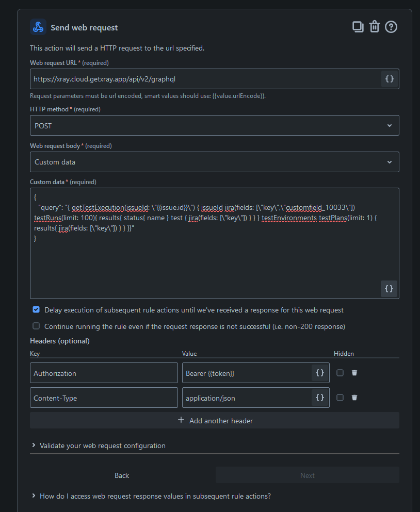The image size is (420, 512).
Task: Click the Custom data (required) label
Action: click(x=63, y=182)
